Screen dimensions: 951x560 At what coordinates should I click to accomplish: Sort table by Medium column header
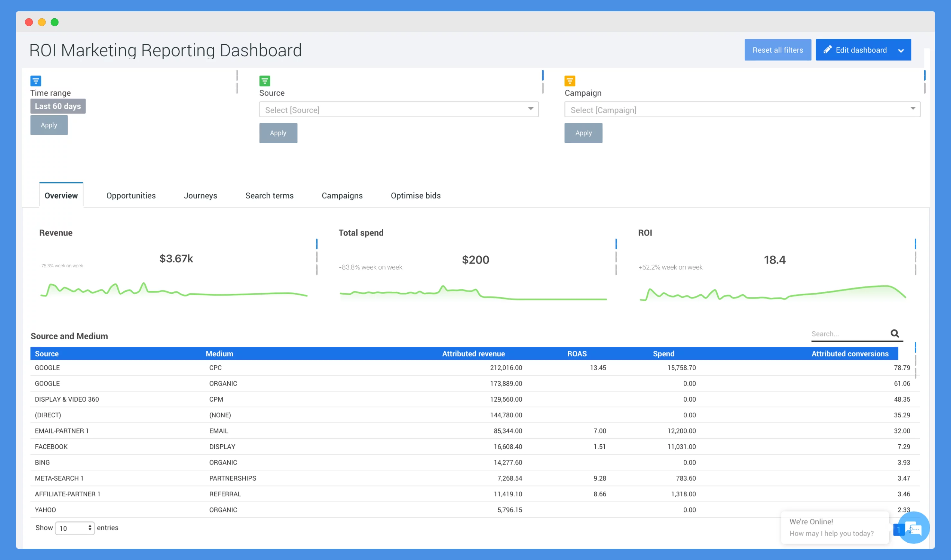(x=219, y=354)
